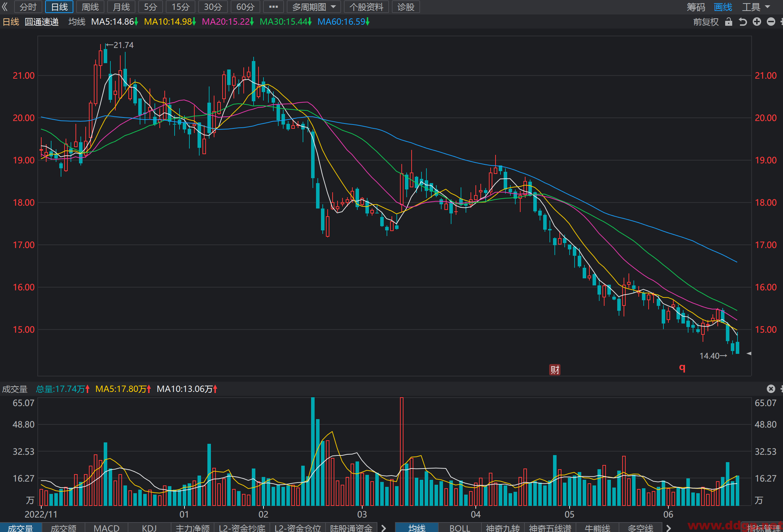Close the 成交量 volume sub-panel
Image resolution: width=783 pixels, height=532 pixels.
[x=771, y=389]
